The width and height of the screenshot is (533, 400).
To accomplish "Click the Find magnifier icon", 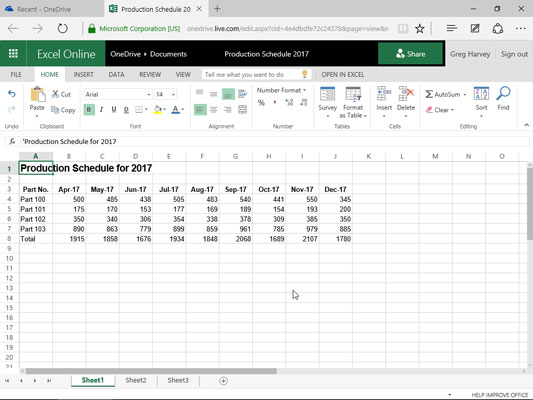I will tap(503, 93).
